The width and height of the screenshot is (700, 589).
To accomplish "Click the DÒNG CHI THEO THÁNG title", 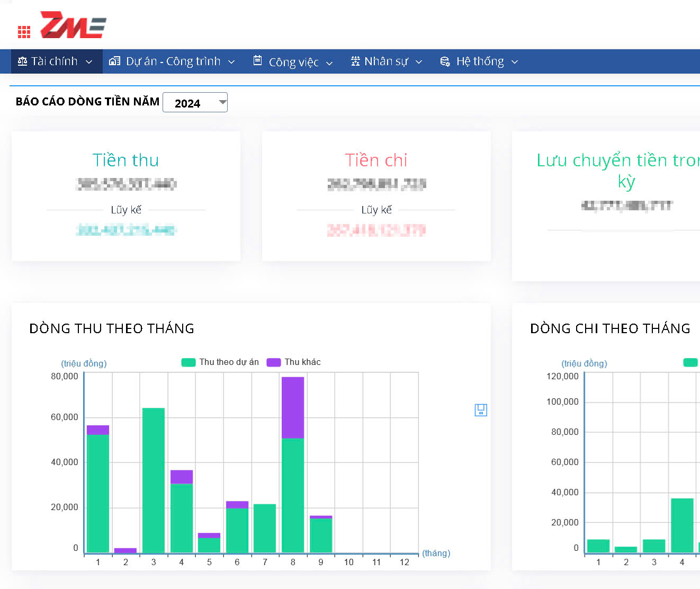I will 610,328.
